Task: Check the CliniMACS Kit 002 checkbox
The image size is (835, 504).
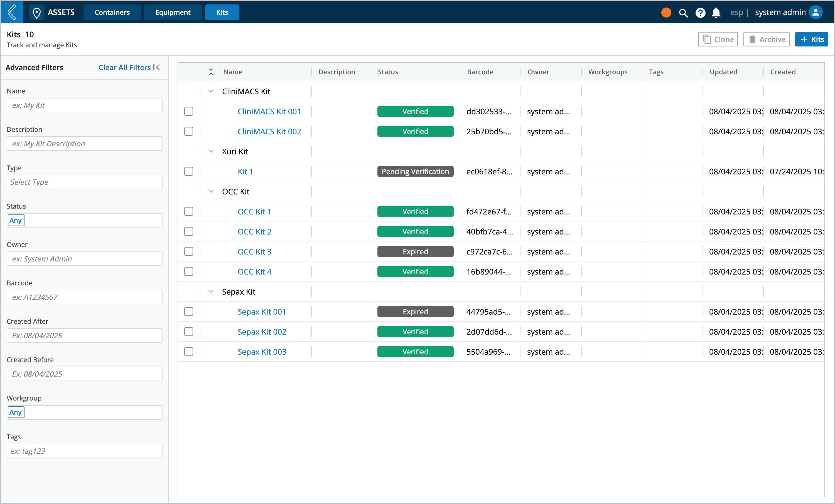Action: click(x=189, y=131)
